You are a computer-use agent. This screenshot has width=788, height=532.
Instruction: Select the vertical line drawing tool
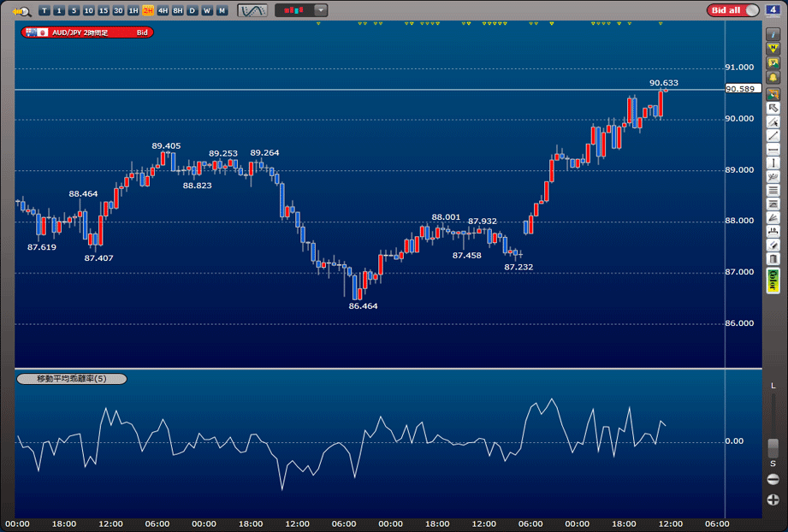[x=773, y=163]
